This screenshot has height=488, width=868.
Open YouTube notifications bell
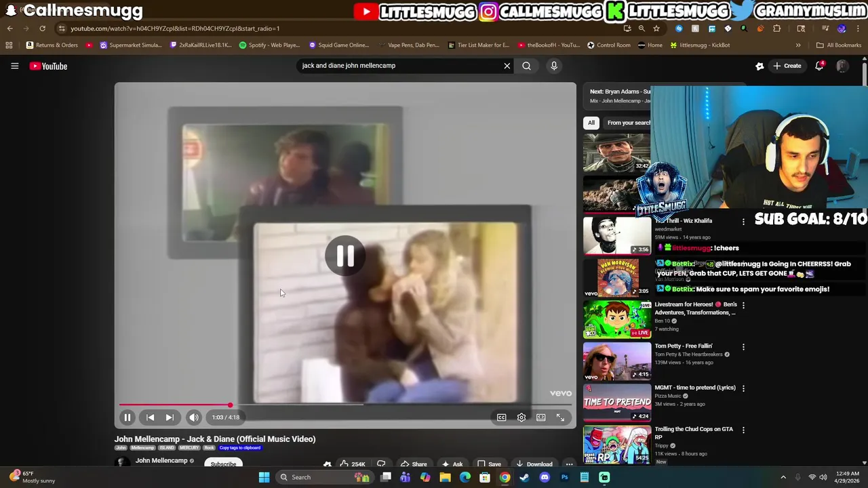[x=820, y=66]
